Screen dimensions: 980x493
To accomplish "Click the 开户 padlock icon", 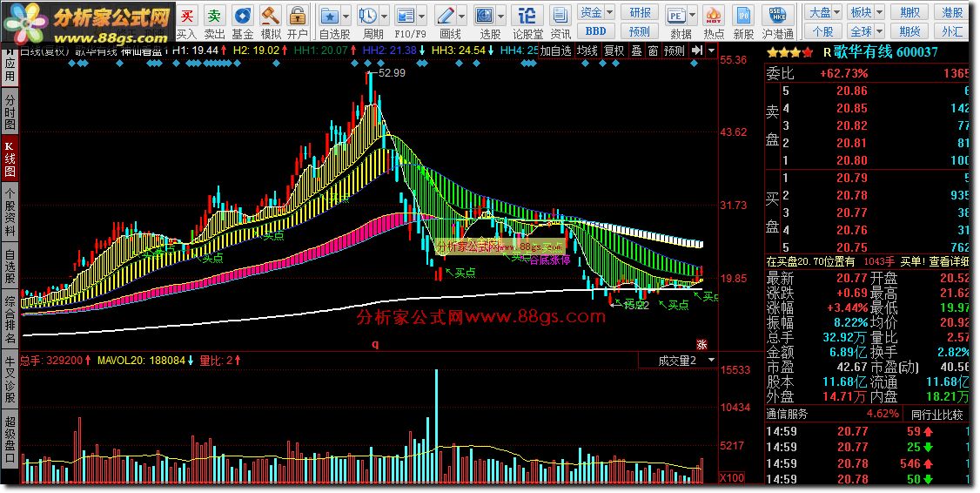I will [x=298, y=15].
